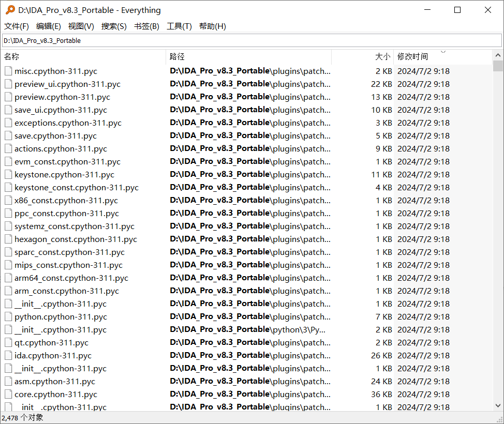Click file icon next to exceptions.cpython-311.pyc
This screenshot has height=424, width=504.
click(8, 123)
